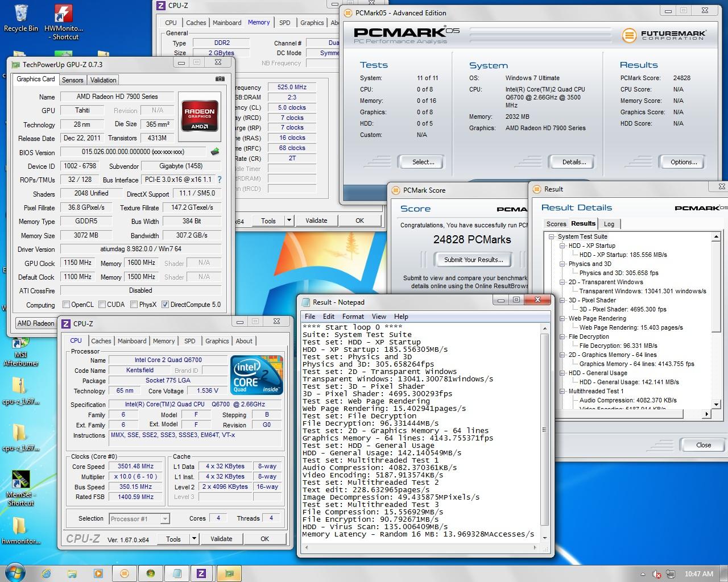
Task: Collapse the 2D - Transparent Windows node
Action: pos(562,282)
